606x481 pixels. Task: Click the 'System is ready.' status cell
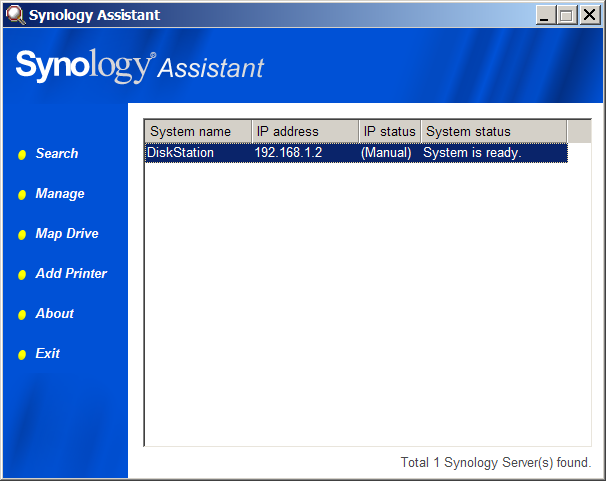click(x=472, y=153)
